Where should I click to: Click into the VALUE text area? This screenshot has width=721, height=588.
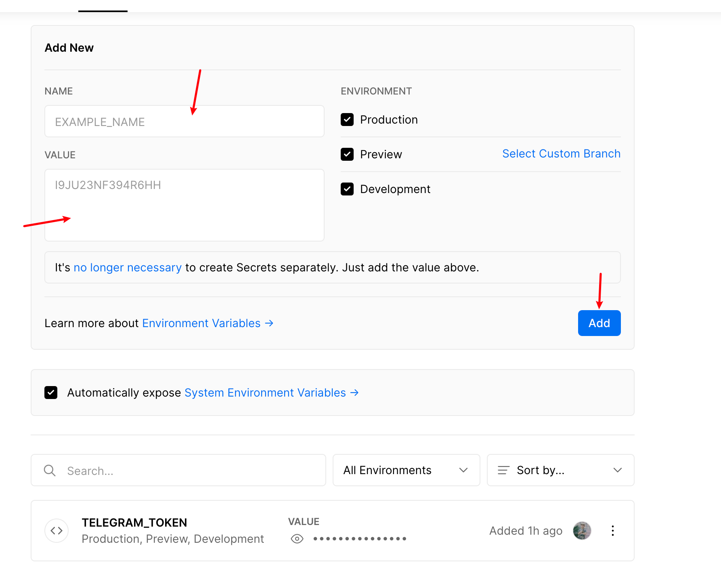pyautogui.click(x=184, y=205)
